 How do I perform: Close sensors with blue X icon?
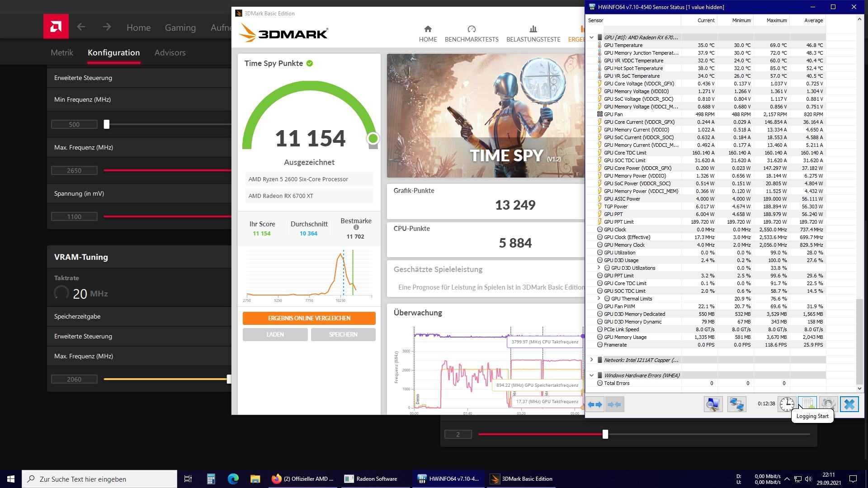pyautogui.click(x=849, y=404)
